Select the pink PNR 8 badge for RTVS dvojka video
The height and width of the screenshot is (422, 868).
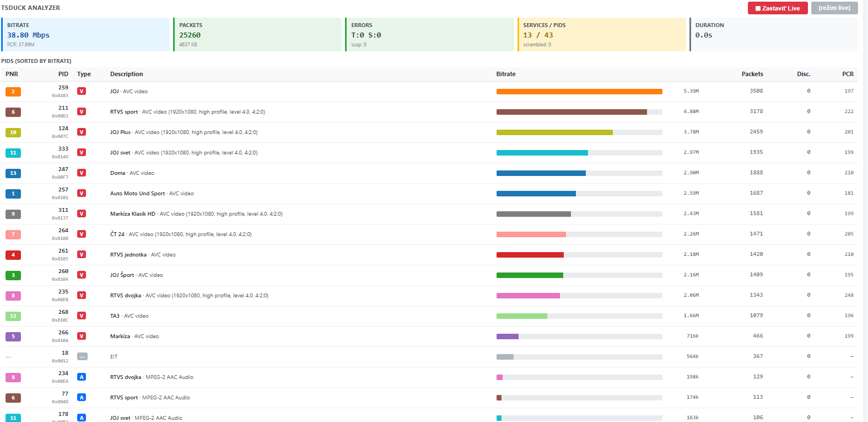pos(13,296)
